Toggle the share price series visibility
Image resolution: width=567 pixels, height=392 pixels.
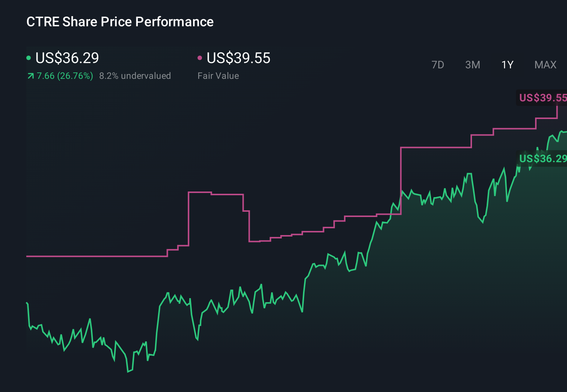tap(29, 58)
